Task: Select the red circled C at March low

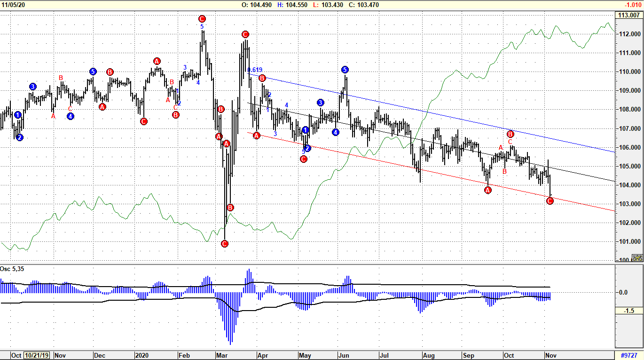Action: tap(224, 243)
